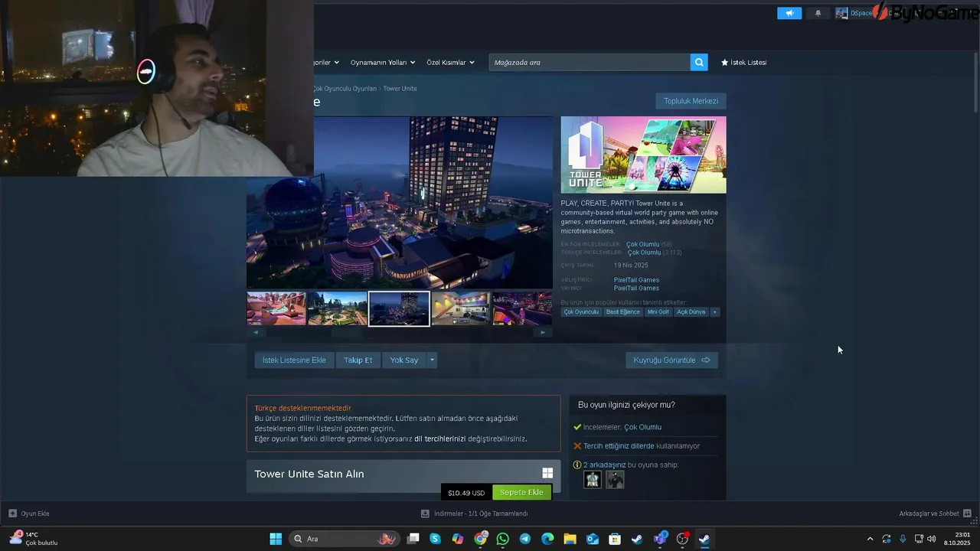Select the highlighted night city thumbnail
This screenshot has height=551, width=980.
coord(399,308)
